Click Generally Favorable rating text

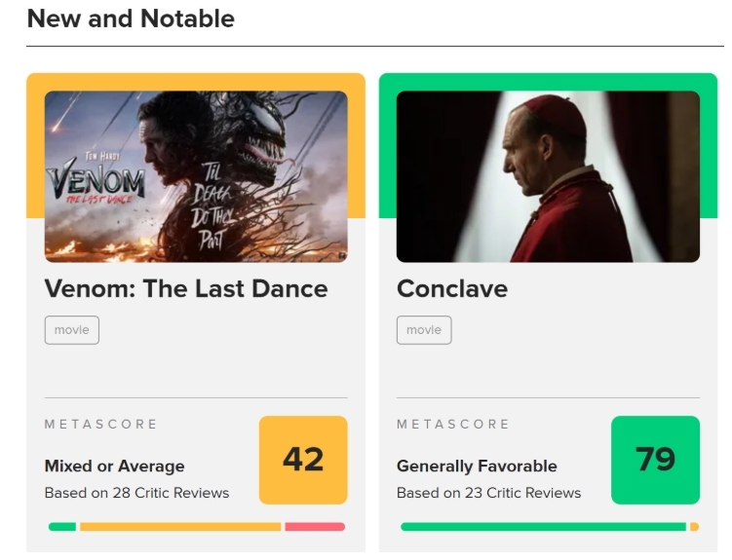click(x=477, y=466)
